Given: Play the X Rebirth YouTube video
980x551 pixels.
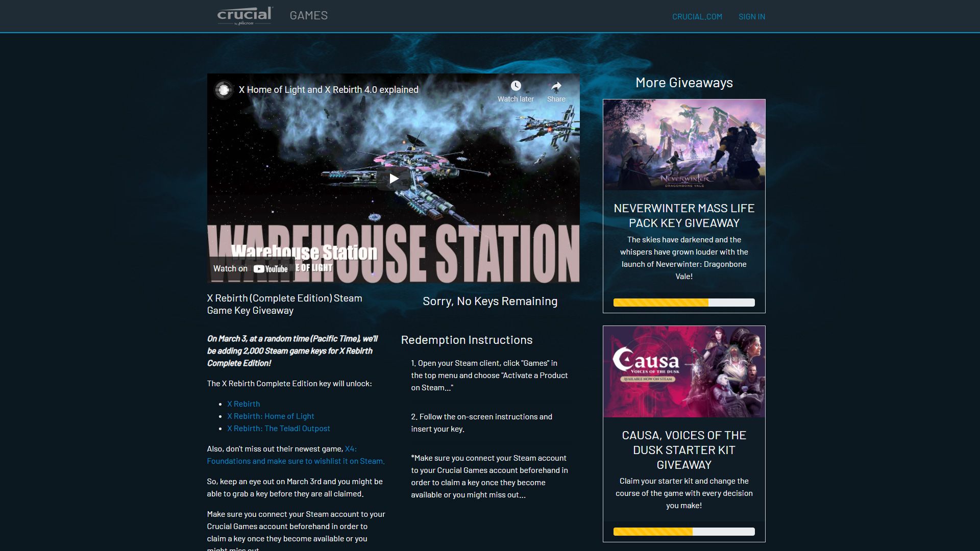Looking at the screenshot, I should [394, 179].
